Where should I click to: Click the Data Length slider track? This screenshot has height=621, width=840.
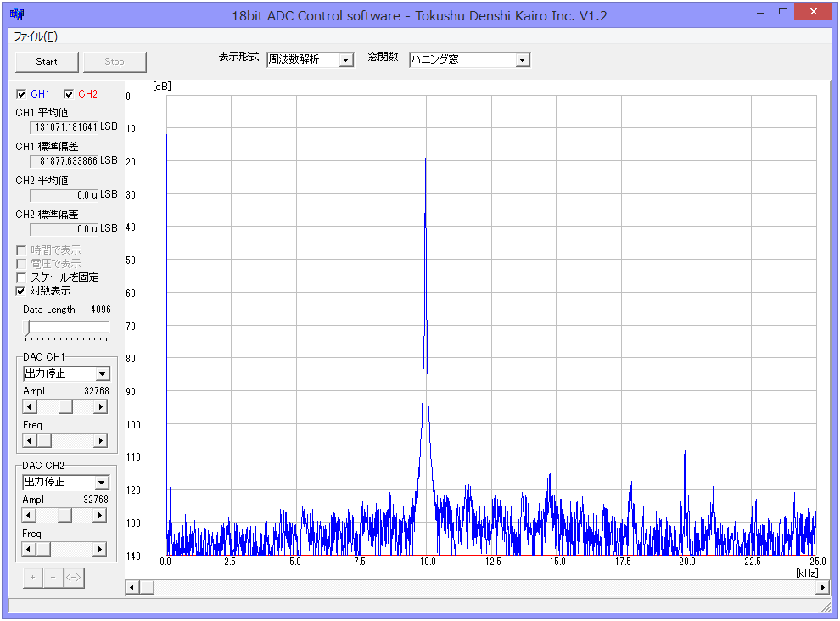click(68, 327)
